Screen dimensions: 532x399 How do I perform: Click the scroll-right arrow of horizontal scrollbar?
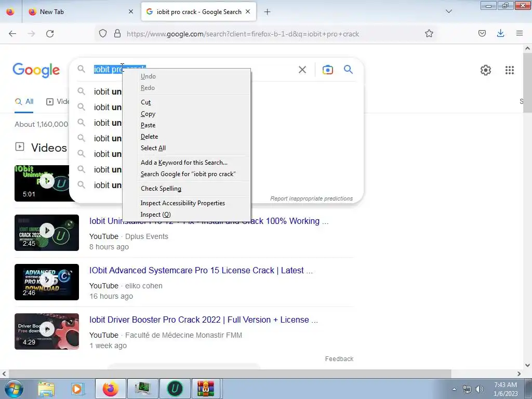(519, 374)
